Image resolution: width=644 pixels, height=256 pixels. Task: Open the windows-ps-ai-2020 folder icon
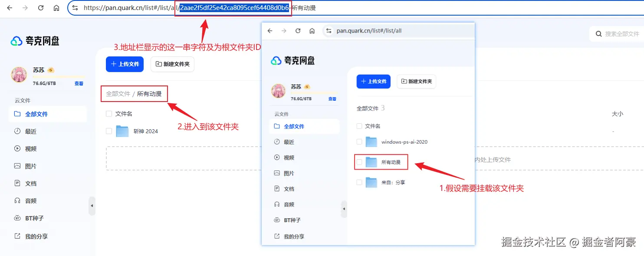[x=371, y=142]
